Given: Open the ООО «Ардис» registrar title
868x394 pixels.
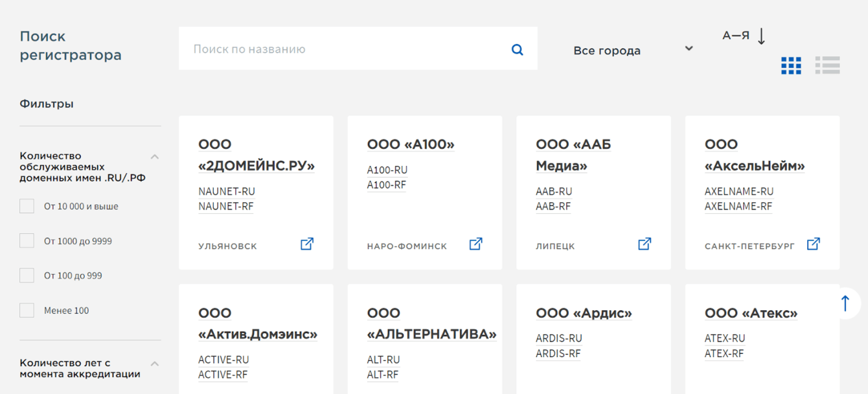Looking at the screenshot, I should 584,313.
